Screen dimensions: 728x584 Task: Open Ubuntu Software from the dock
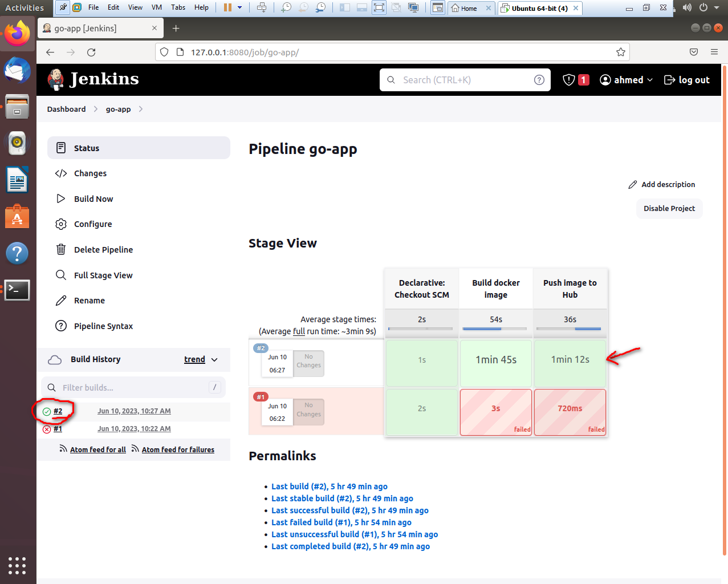point(17,216)
